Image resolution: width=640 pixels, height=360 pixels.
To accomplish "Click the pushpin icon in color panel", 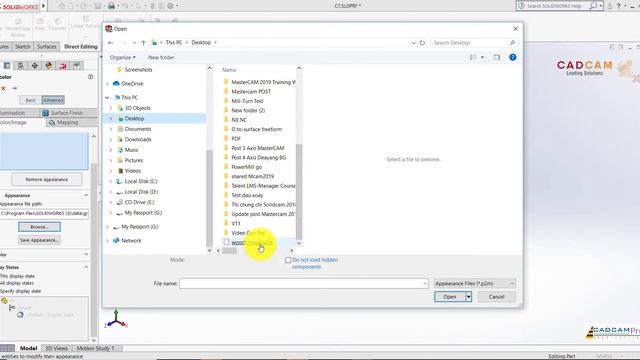I will tap(15, 88).
